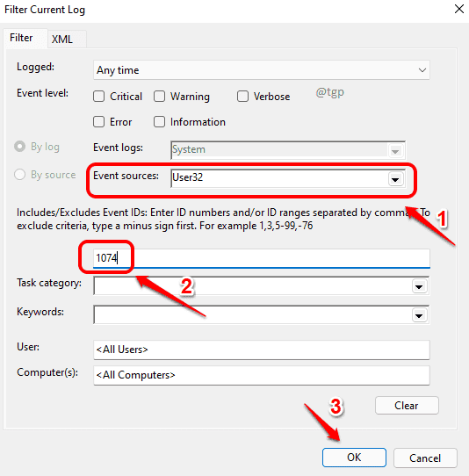Open the Keywords dropdown arrow

click(x=419, y=315)
